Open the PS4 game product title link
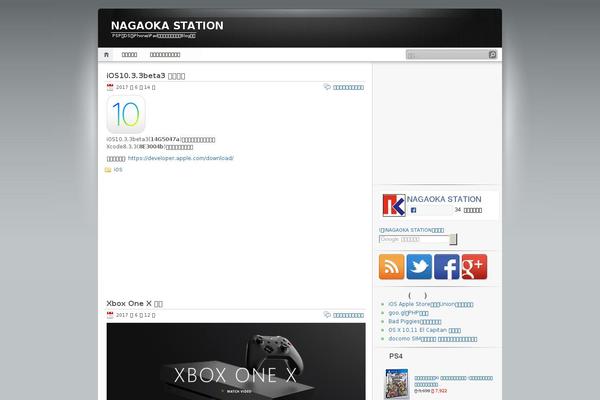The image size is (600, 400). pos(453,381)
